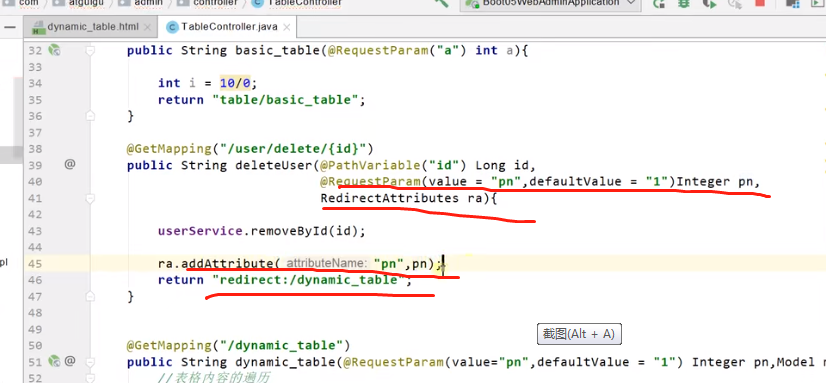The height and width of the screenshot is (383, 826).
Task: Click the method name basic_table
Action: coord(278,51)
